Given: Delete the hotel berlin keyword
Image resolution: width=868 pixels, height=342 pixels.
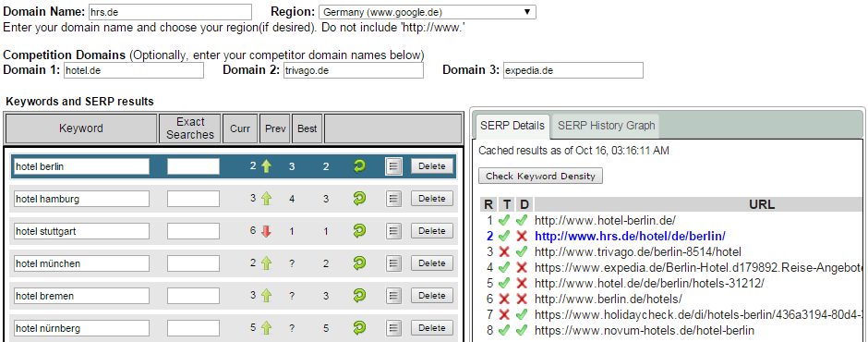Looking at the screenshot, I should (x=432, y=166).
